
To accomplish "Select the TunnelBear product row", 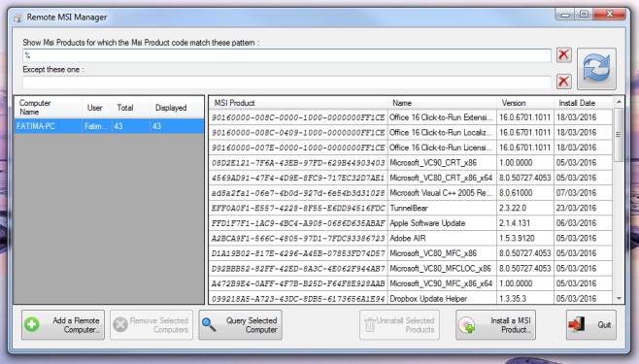I will point(411,208).
